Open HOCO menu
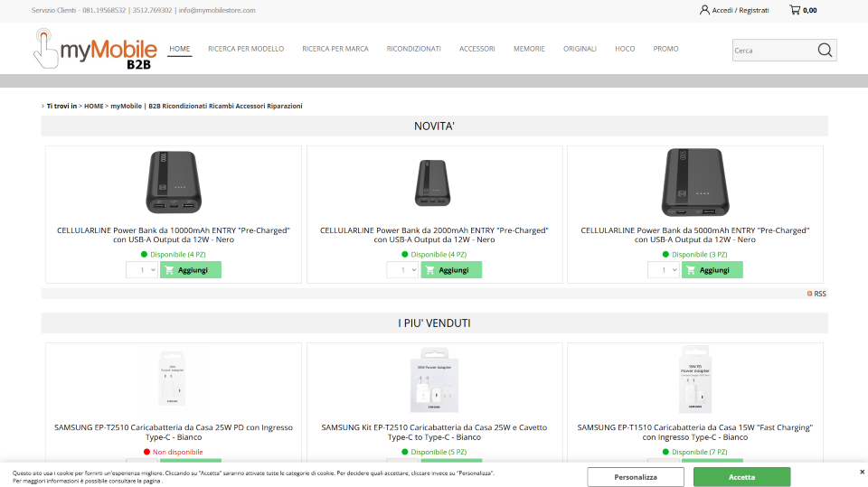 point(625,49)
